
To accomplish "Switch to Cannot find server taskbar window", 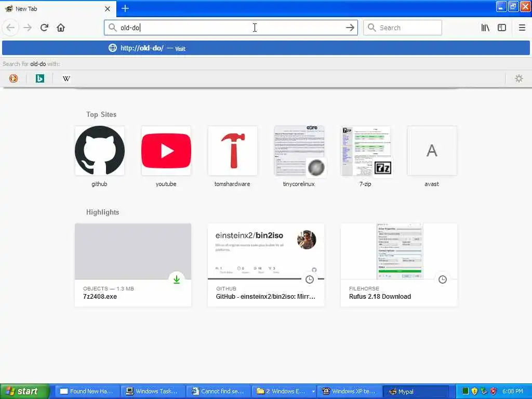I will (219, 392).
